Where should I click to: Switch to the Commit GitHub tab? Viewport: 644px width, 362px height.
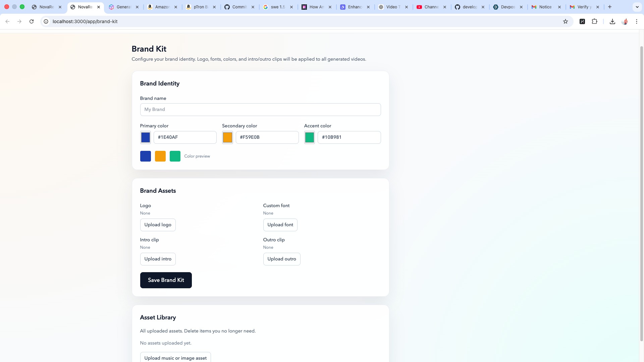(x=239, y=7)
